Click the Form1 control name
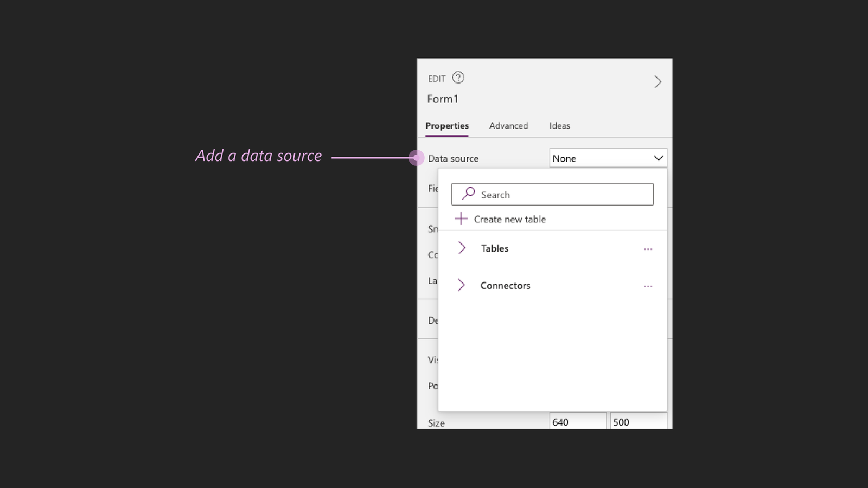Image resolution: width=868 pixels, height=488 pixels. 443,99
